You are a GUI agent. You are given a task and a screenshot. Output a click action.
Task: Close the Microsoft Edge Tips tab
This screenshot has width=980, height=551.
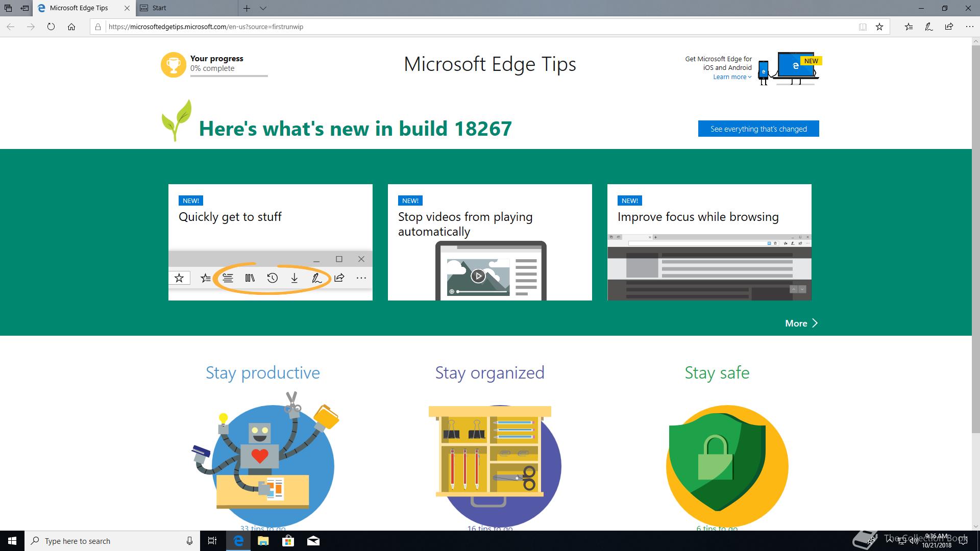click(127, 8)
